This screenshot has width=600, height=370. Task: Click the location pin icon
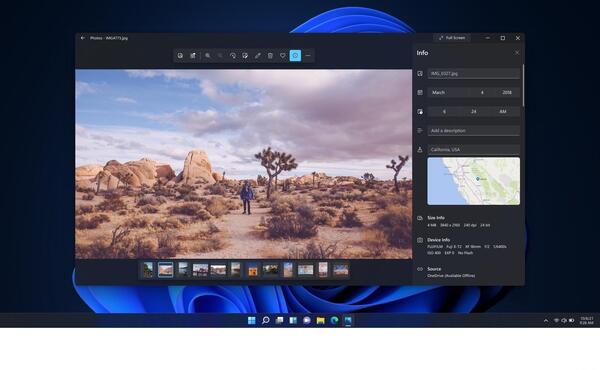tap(420, 150)
